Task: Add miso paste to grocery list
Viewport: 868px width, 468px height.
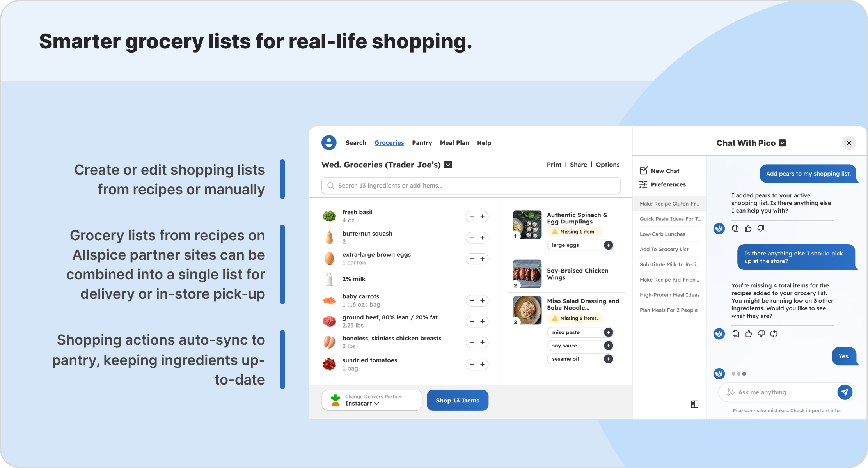Action: [x=608, y=332]
